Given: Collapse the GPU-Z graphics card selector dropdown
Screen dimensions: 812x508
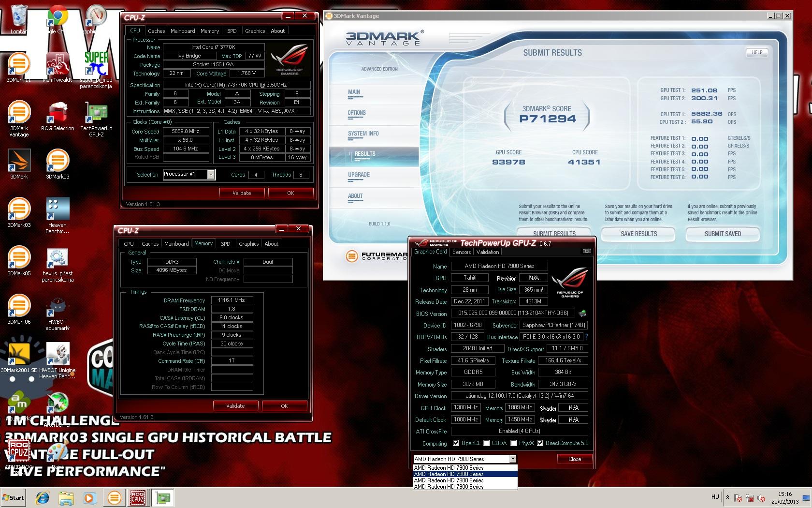Looking at the screenshot, I should (513, 459).
